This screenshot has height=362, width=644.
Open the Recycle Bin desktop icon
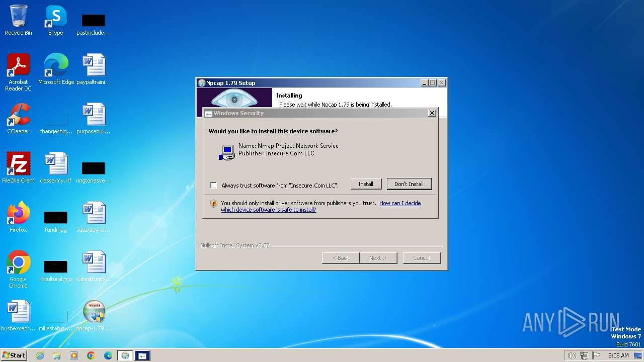(18, 20)
